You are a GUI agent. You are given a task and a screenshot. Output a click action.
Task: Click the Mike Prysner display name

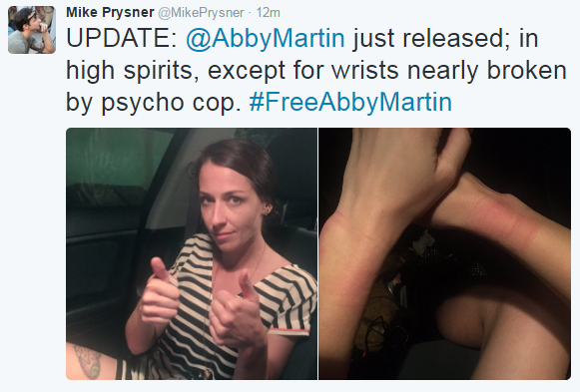coord(110,13)
